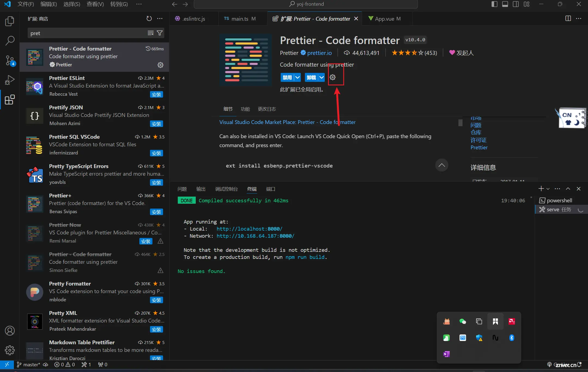Toggle the bottom panel visibility
588x372 pixels.
tap(505, 4)
